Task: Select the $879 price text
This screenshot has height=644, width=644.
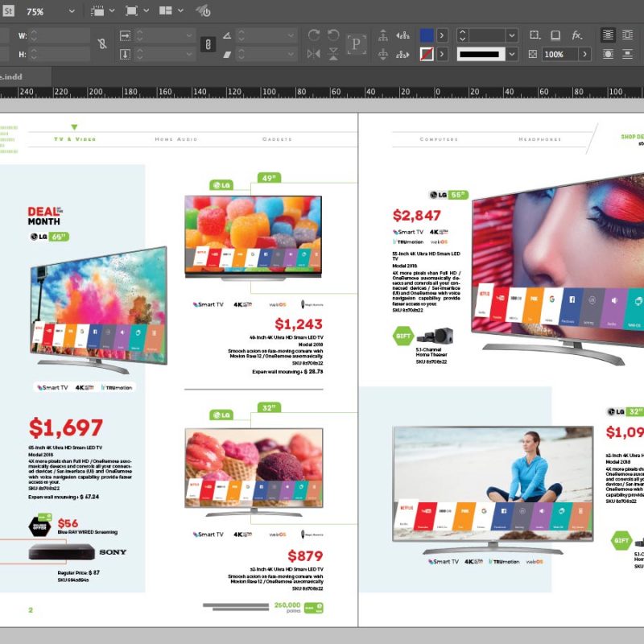Action: 305,555
